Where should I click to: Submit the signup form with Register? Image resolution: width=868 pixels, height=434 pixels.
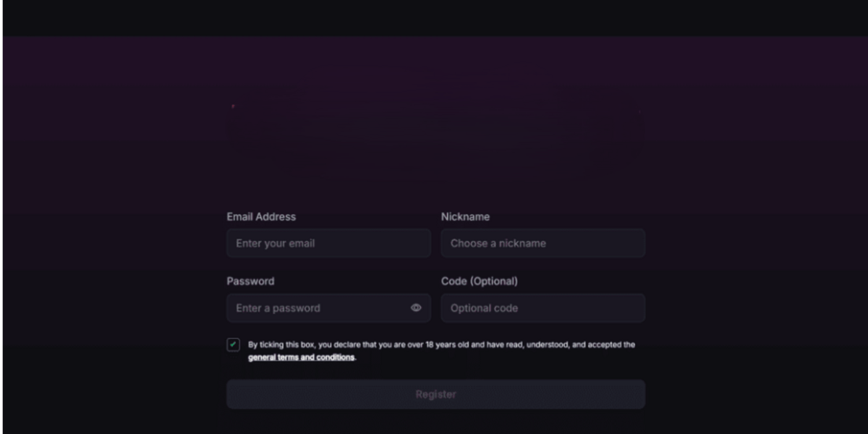(x=435, y=394)
